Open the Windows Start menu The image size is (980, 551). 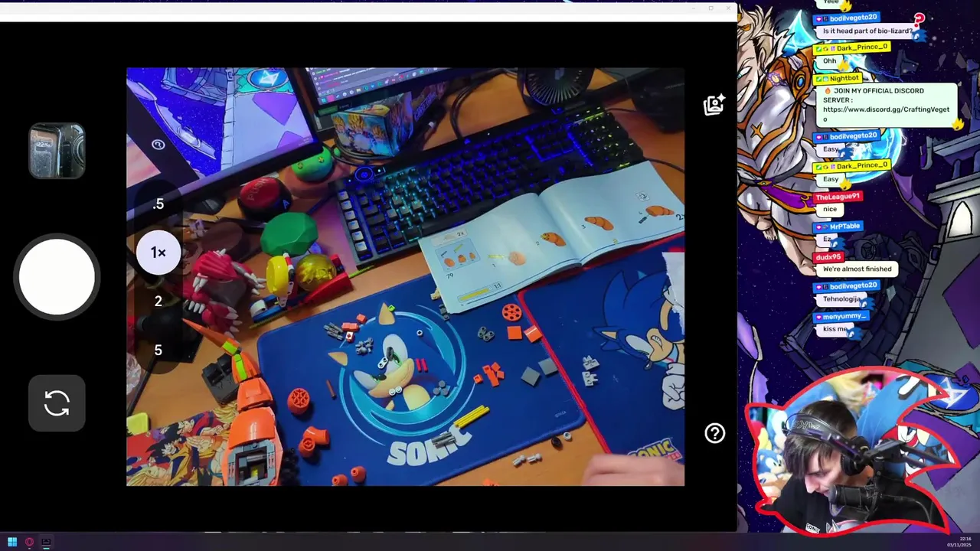[x=12, y=542]
